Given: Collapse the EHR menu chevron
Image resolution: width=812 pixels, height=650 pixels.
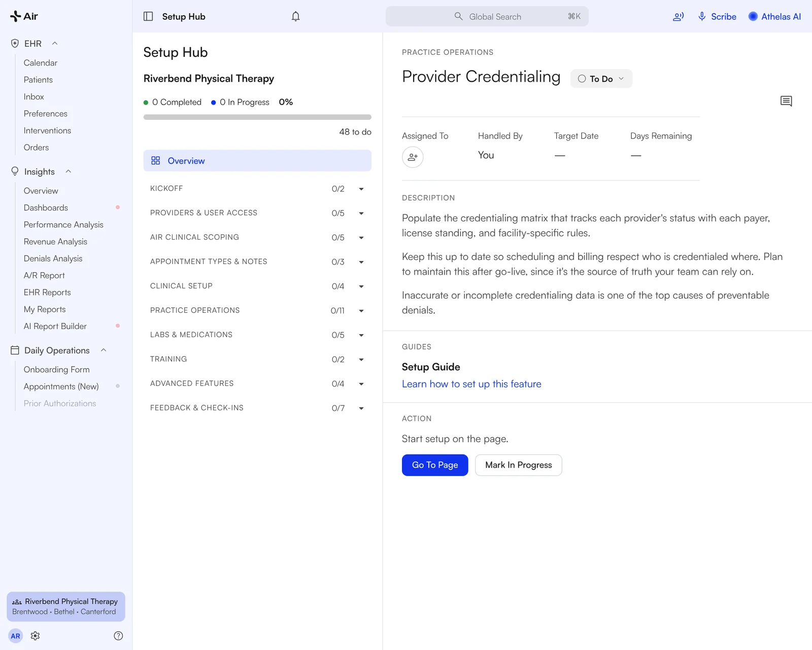Looking at the screenshot, I should [x=55, y=44].
